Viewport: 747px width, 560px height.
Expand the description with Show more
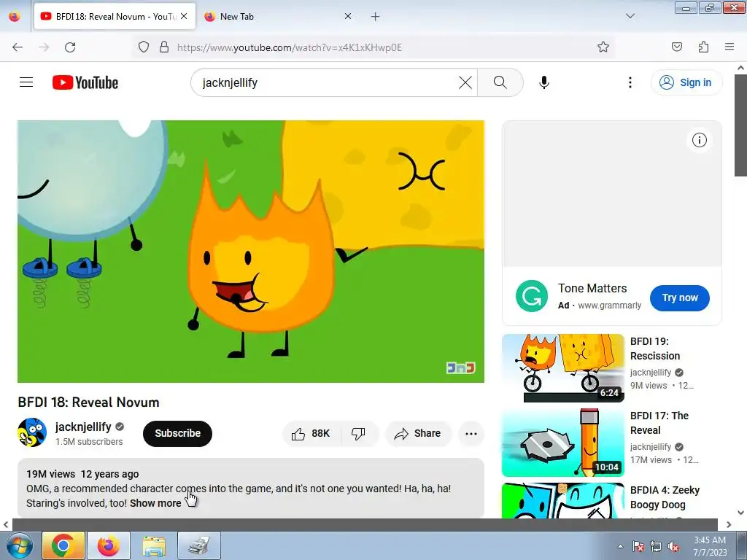(155, 503)
